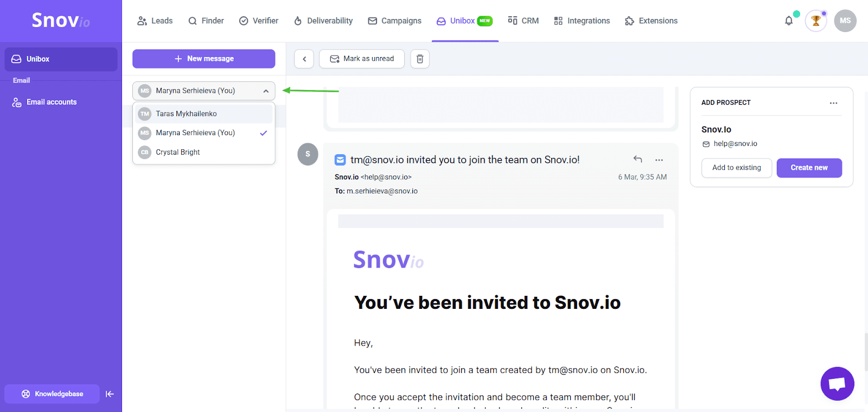The width and height of the screenshot is (868, 412).
Task: Open Add Prospect more options menu
Action: pyautogui.click(x=833, y=103)
